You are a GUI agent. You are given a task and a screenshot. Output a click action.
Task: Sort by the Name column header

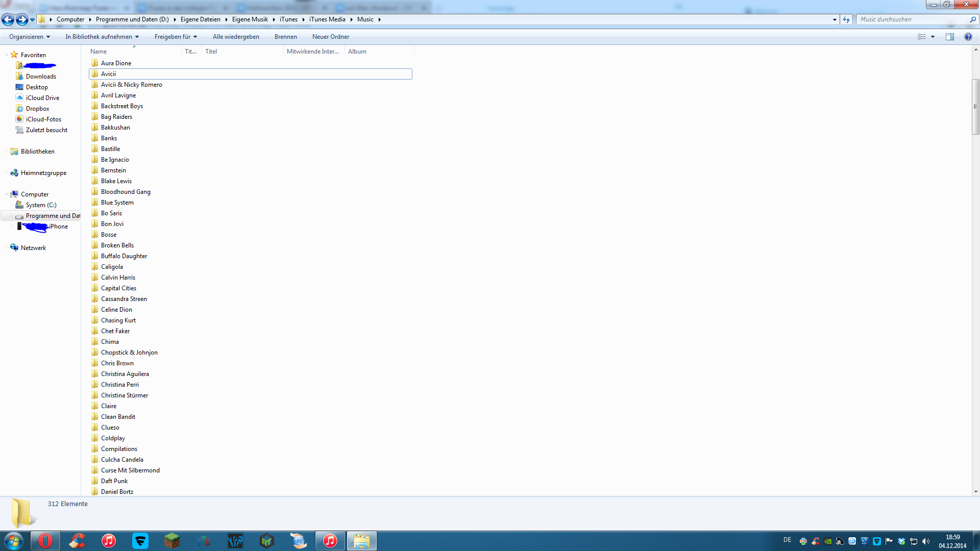coord(135,52)
